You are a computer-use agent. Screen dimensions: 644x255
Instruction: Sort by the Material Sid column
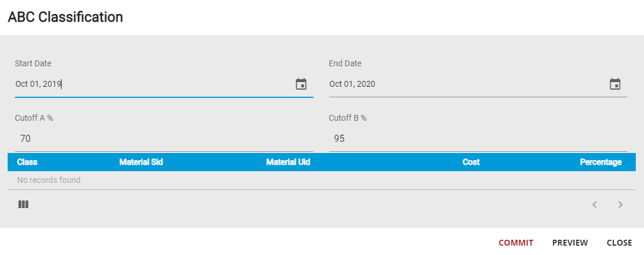pos(141,162)
